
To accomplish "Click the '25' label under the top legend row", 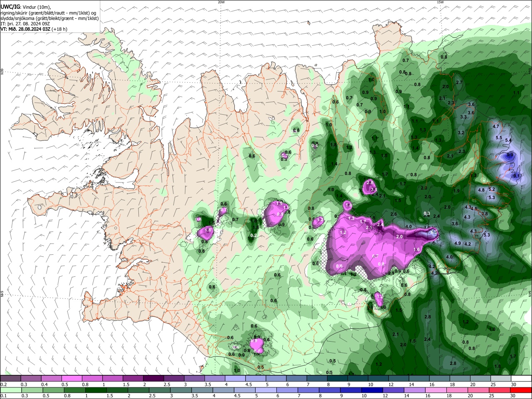I will [x=493, y=384].
